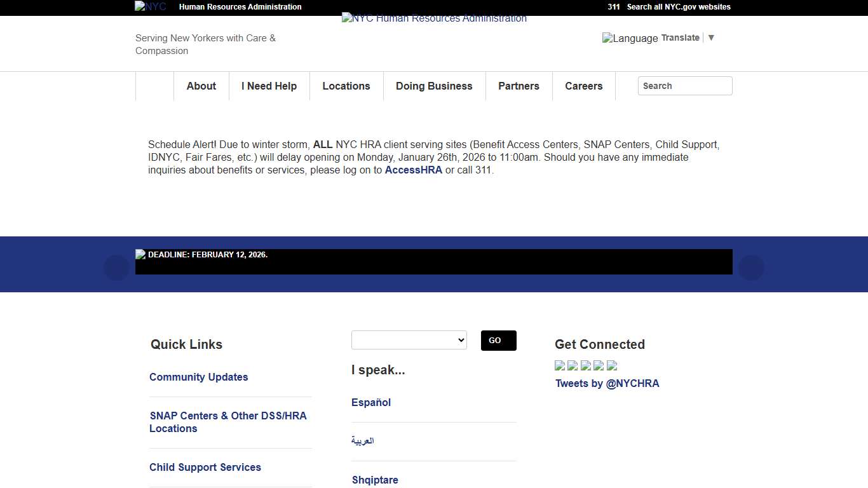This screenshot has height=488, width=868.
Task: Click last social icon under Get Connected
Action: (612, 365)
